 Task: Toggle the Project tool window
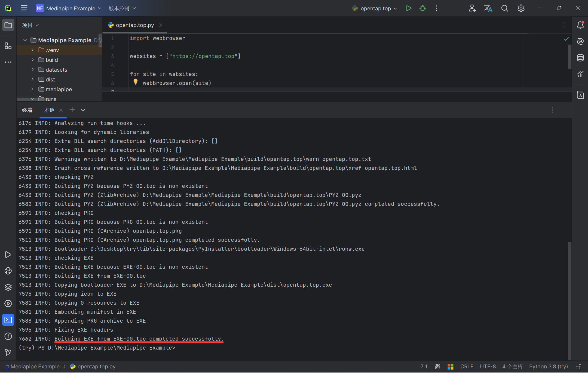[x=8, y=25]
